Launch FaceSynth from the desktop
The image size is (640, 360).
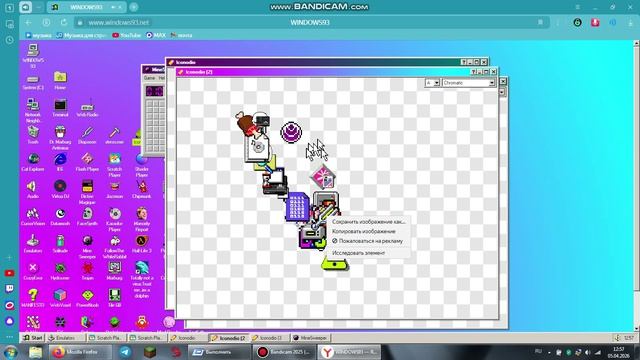[87, 217]
